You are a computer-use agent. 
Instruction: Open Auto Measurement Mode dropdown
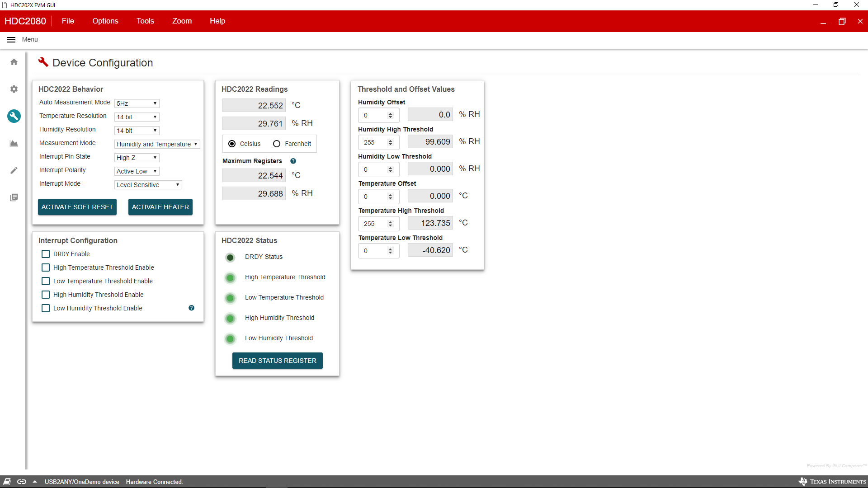click(x=137, y=103)
